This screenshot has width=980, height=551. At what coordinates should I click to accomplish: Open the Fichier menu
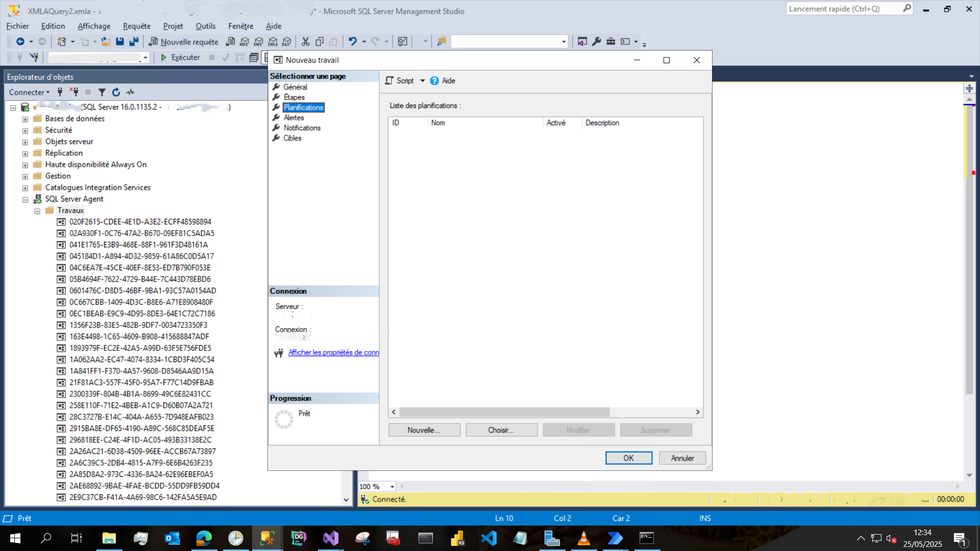17,26
